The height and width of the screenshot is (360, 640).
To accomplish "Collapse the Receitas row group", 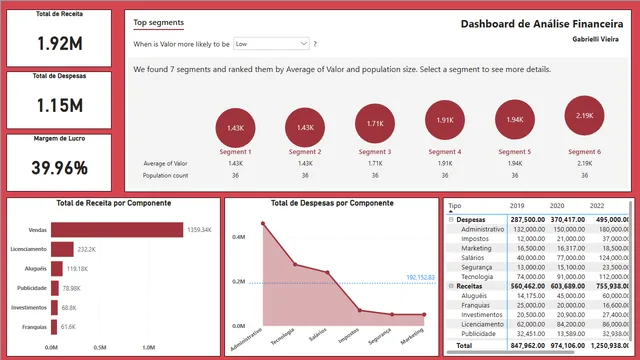I will point(451,286).
